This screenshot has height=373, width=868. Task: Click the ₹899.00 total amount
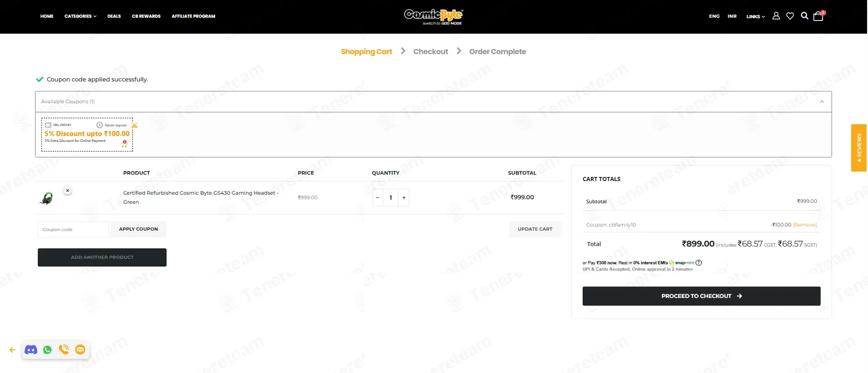coord(698,244)
